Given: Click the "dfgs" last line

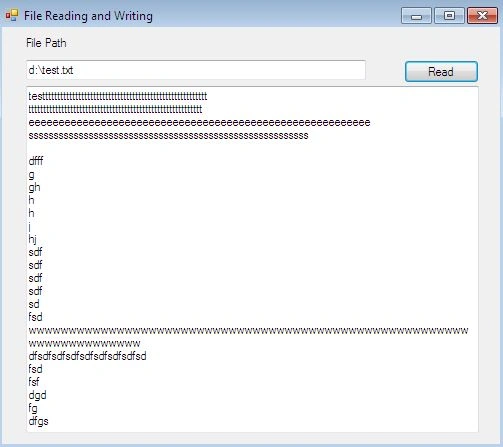Looking at the screenshot, I should (x=38, y=421).
